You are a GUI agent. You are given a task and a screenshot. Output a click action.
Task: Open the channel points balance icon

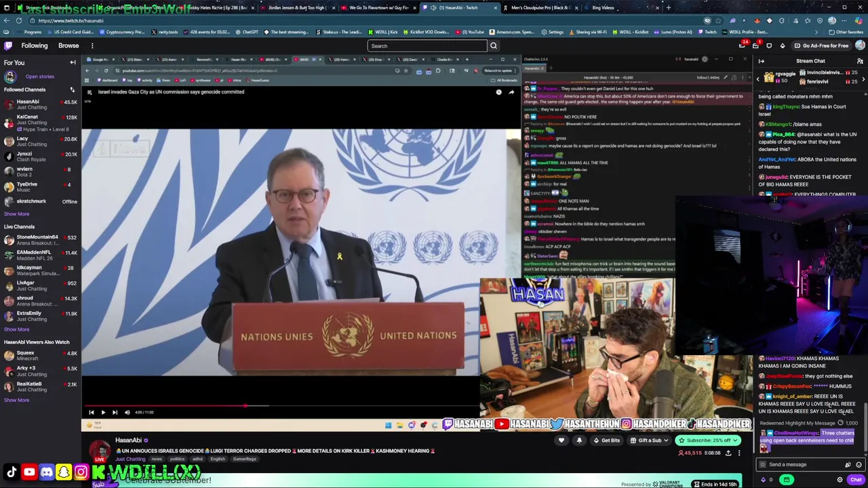pos(764,479)
